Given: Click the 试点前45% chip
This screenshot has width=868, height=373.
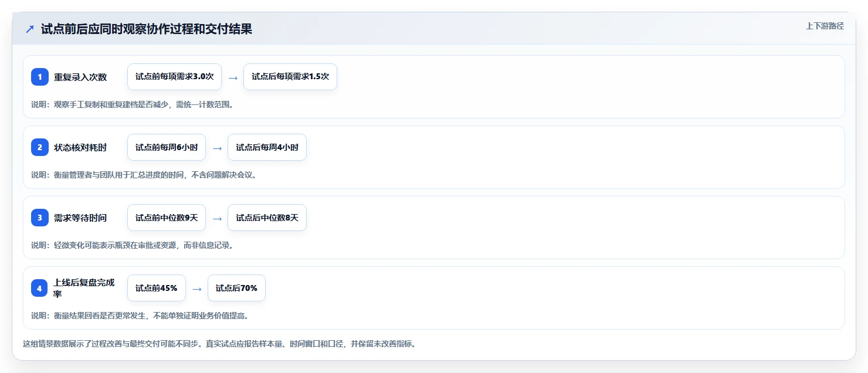Looking at the screenshot, I should point(157,288).
